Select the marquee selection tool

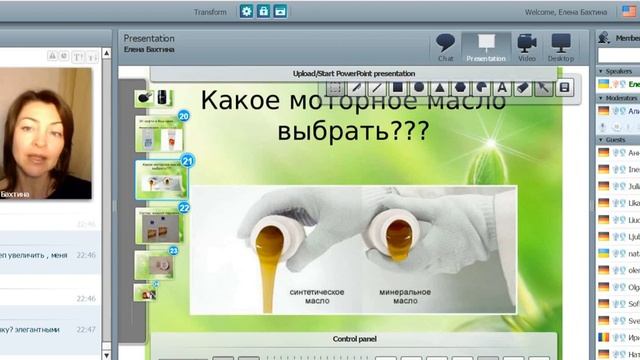coord(335,87)
